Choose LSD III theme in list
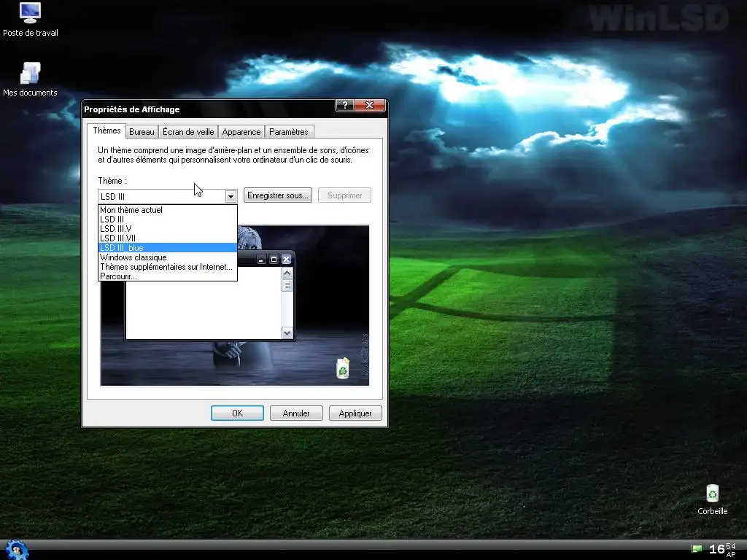 [168, 219]
